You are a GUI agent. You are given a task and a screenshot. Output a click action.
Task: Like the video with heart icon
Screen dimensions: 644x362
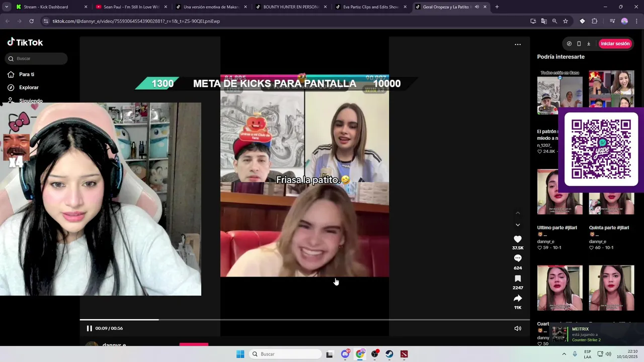(518, 239)
